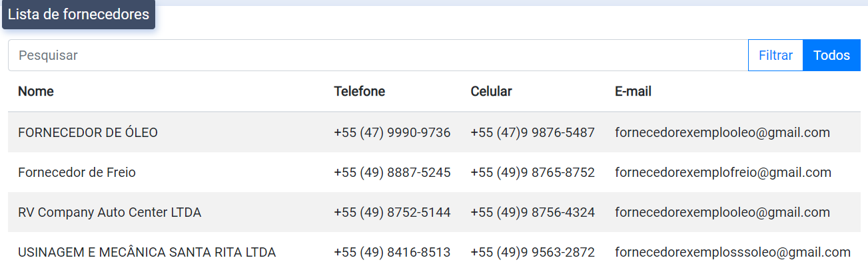This screenshot has width=868, height=268.
Task: Click the Lista de fornecedores title
Action: [x=79, y=15]
